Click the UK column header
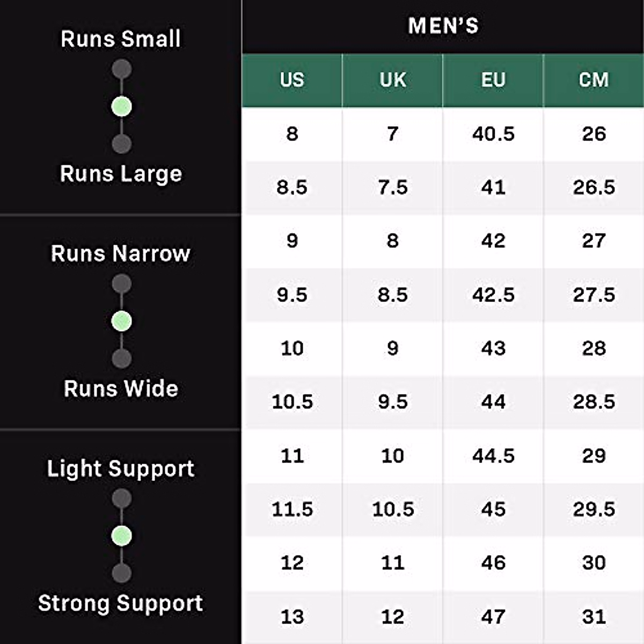This screenshot has width=644, height=644. click(393, 80)
